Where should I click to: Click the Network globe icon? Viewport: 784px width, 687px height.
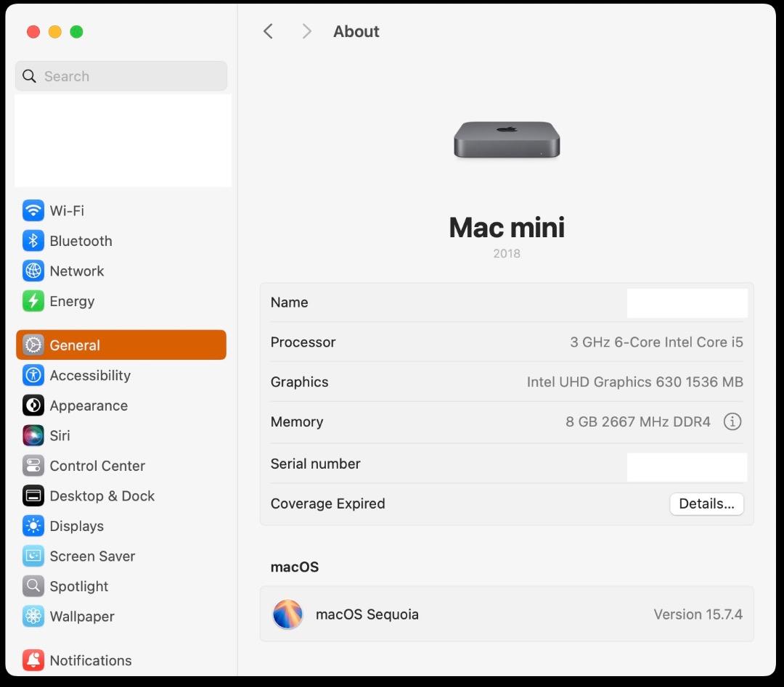(33, 271)
